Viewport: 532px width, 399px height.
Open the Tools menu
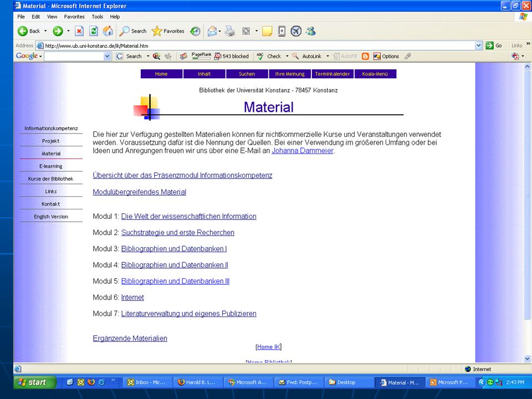click(x=98, y=17)
